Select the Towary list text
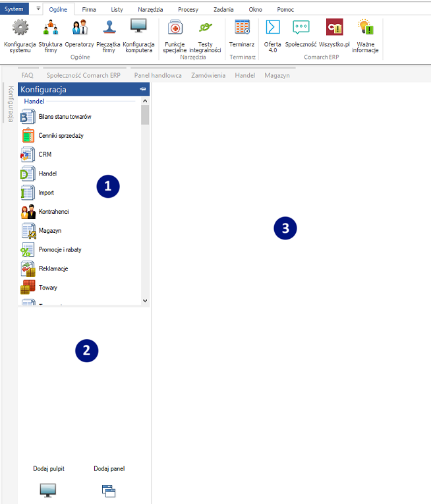This screenshot has width=431, height=504. [48, 288]
